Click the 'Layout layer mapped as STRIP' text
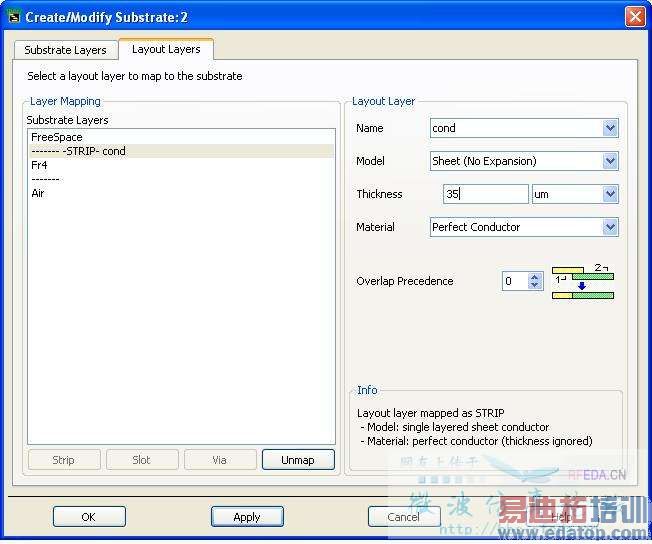 pyautogui.click(x=431, y=413)
